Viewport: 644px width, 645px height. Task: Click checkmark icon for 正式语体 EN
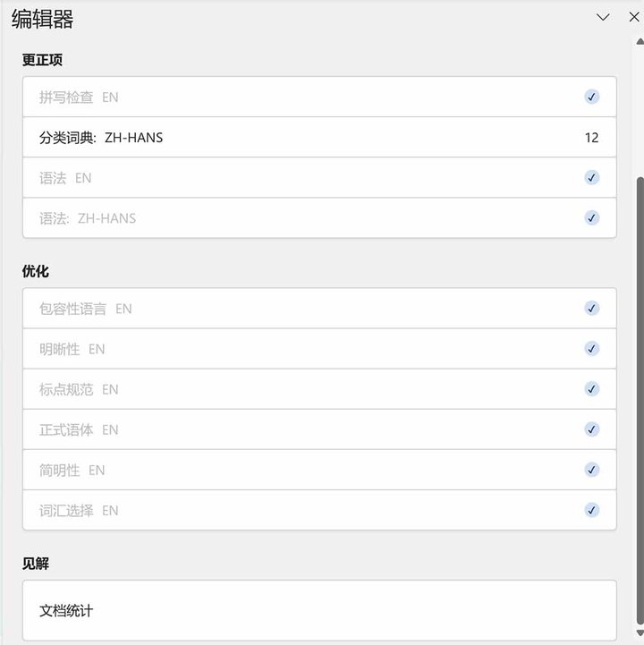pyautogui.click(x=591, y=429)
